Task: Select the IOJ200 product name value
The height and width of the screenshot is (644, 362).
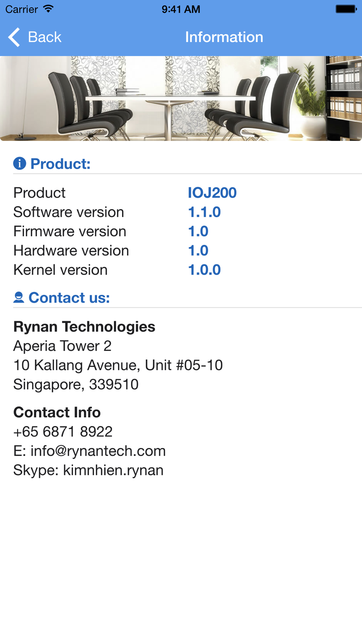Action: coord(212,193)
